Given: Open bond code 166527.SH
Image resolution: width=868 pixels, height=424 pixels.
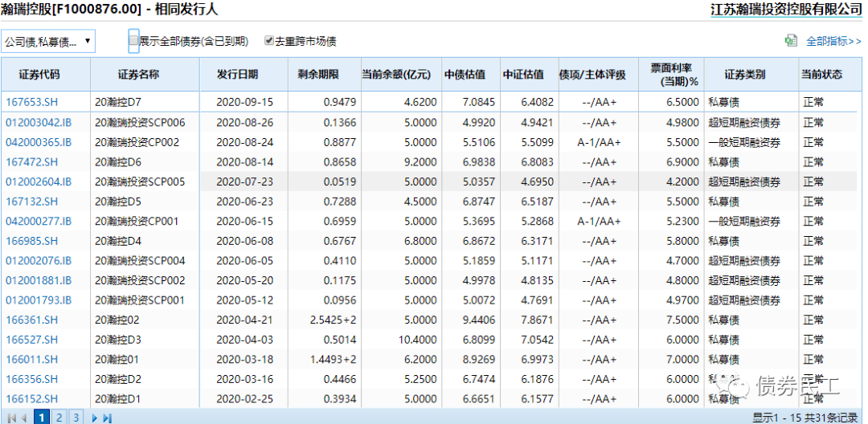Looking at the screenshot, I should click(x=31, y=340).
